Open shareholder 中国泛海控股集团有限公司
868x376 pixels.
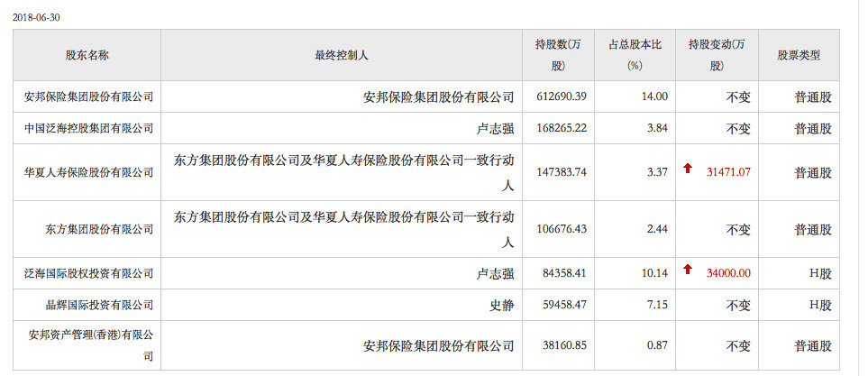click(88, 128)
